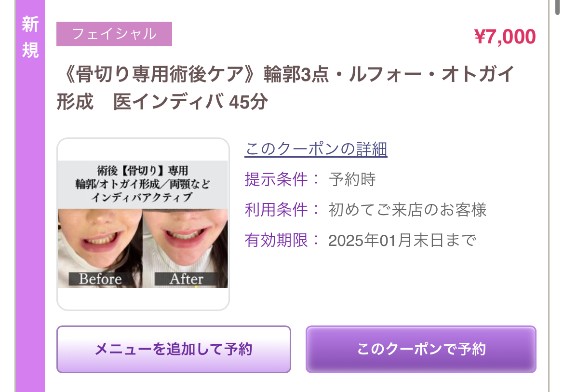Click the 有効期限 label

(276, 240)
